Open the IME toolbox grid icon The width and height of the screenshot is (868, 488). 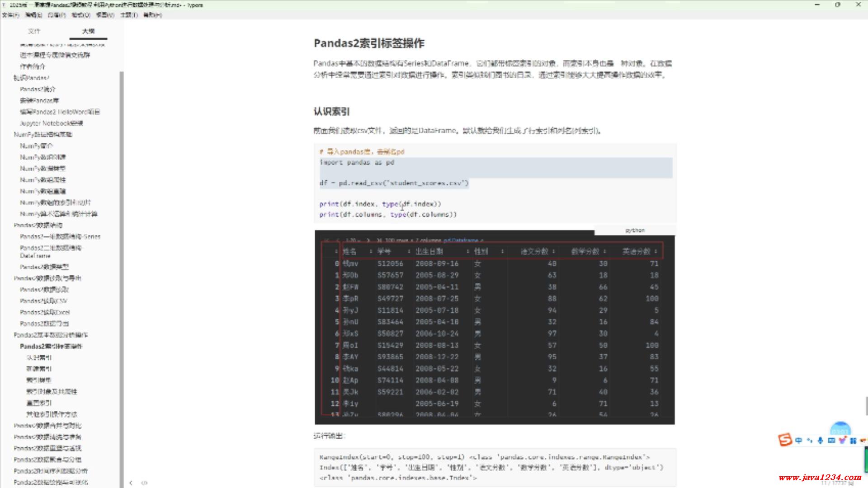click(853, 440)
